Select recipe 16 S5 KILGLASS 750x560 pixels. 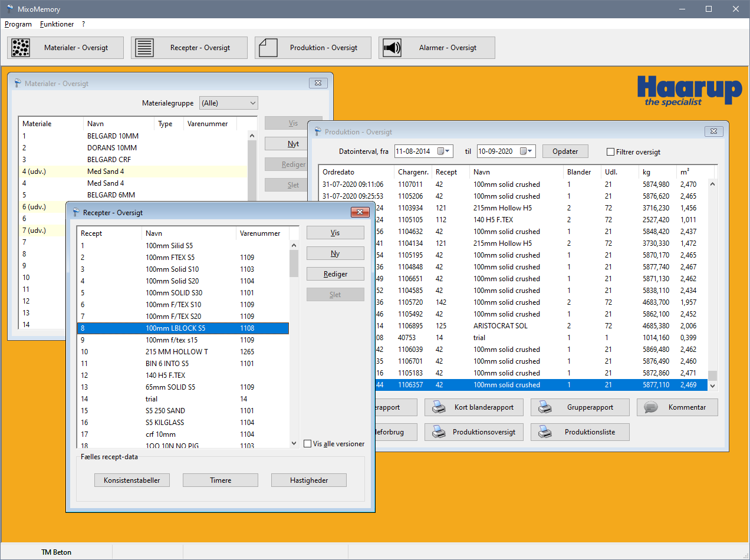[x=183, y=423]
